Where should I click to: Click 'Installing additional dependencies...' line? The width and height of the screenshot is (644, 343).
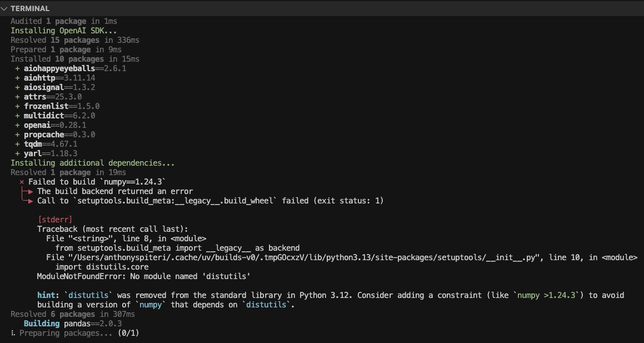(92, 163)
